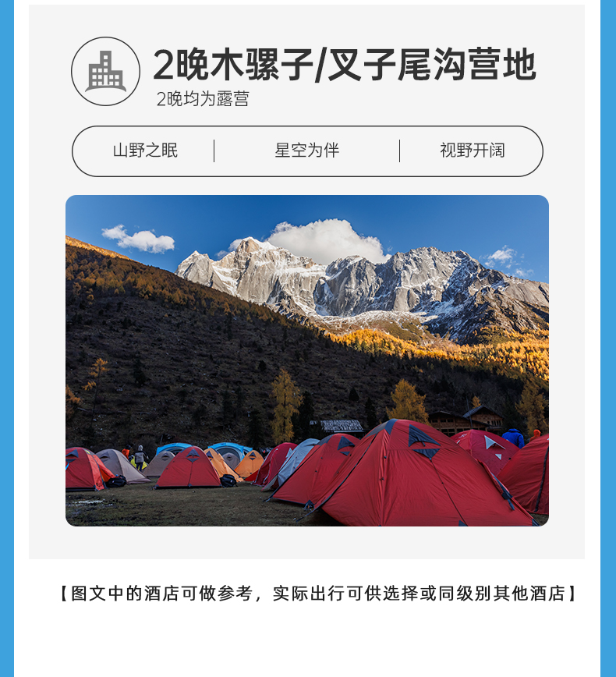Click the beige tent at left

(x=121, y=466)
